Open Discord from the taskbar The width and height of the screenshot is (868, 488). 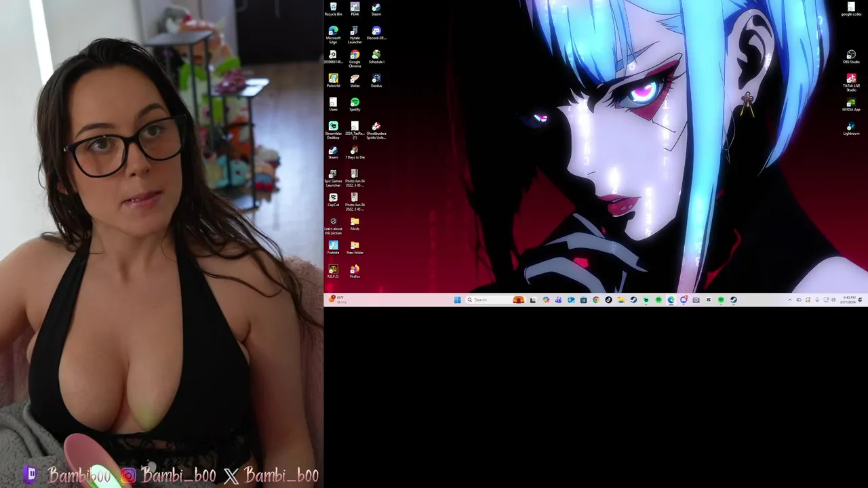[x=684, y=300]
